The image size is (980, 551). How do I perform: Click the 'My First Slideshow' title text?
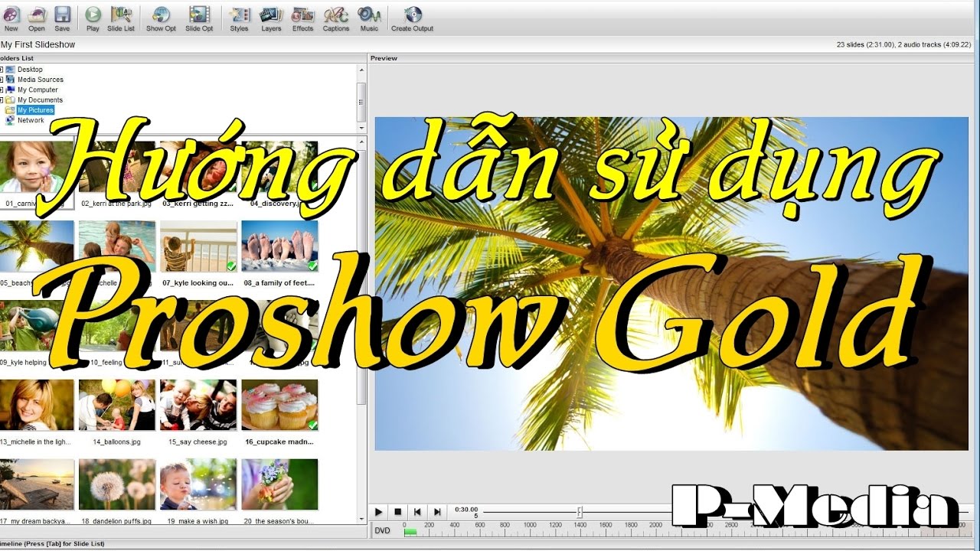pos(38,44)
